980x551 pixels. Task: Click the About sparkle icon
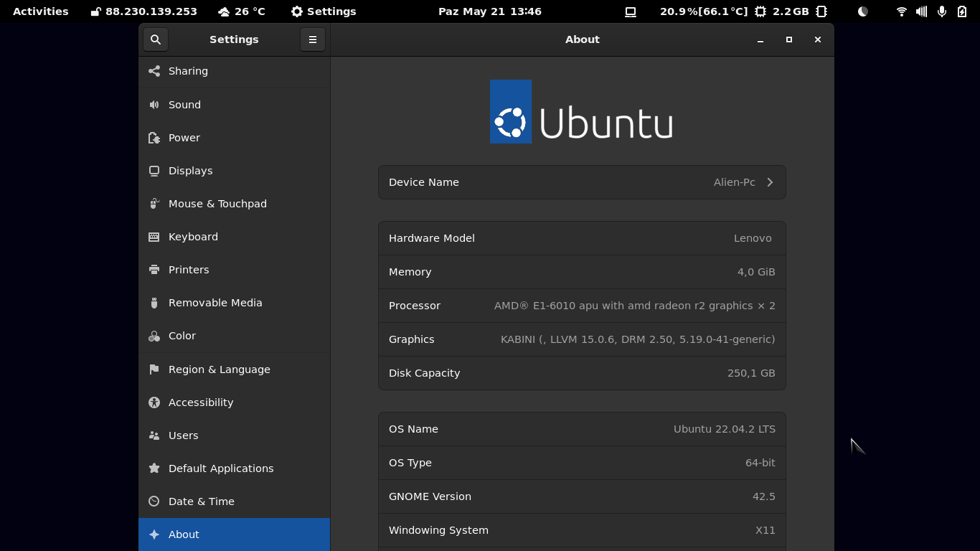pos(154,534)
